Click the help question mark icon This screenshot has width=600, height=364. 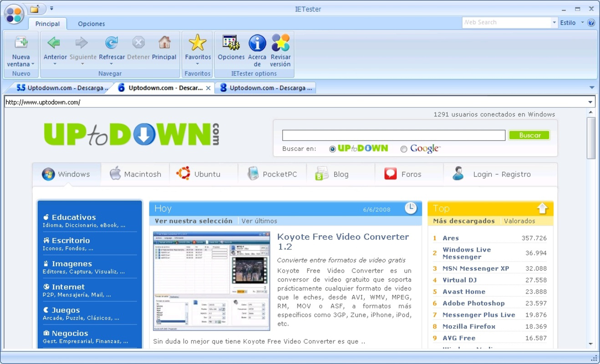coord(591,22)
